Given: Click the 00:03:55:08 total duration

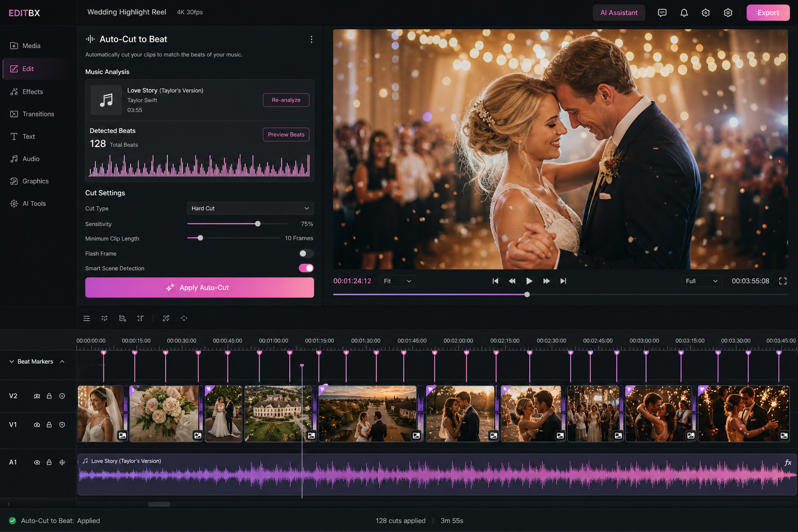Looking at the screenshot, I should coord(750,281).
